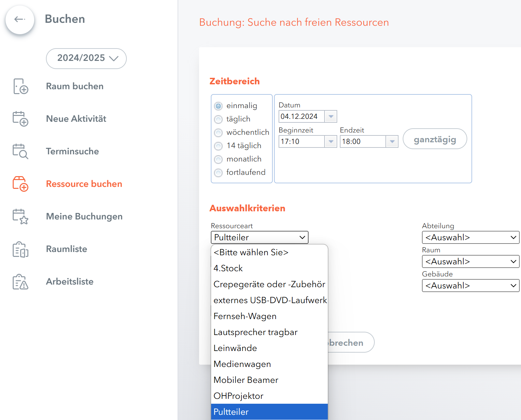Viewport: 521px width, 420px height.
Task: Click the ganztägig button
Action: pos(435,139)
